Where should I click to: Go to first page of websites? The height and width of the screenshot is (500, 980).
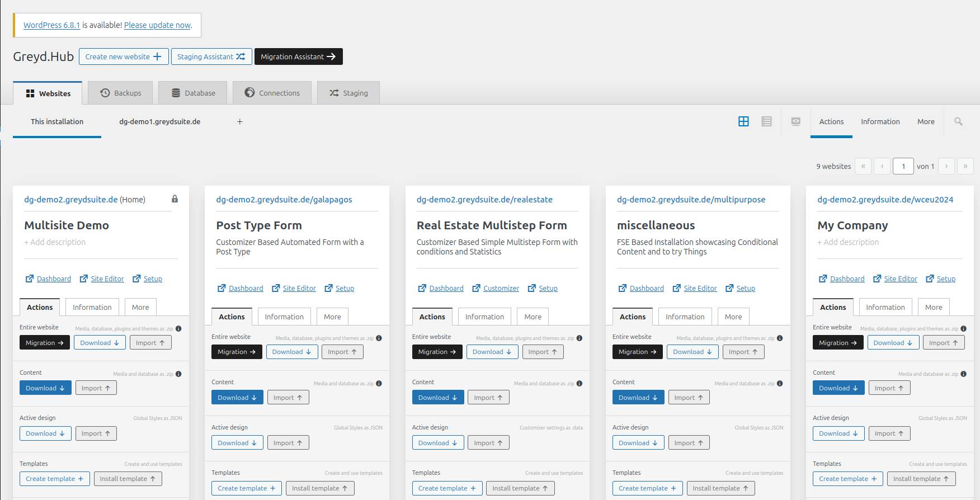point(863,166)
